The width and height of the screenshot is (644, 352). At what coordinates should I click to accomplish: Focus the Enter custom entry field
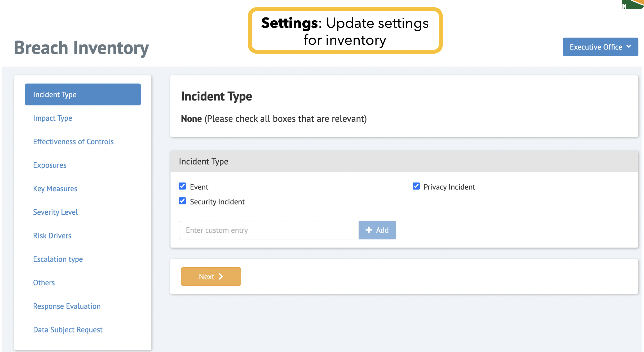pyautogui.click(x=268, y=230)
